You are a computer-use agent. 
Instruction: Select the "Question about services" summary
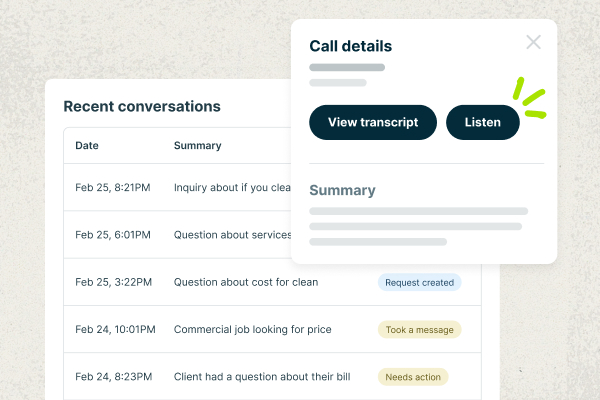point(232,235)
